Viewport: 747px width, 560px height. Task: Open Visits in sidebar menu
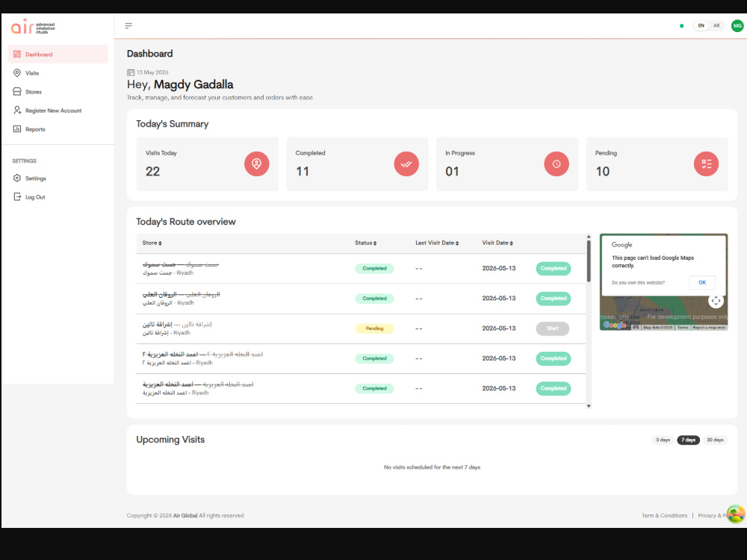pyautogui.click(x=58, y=73)
